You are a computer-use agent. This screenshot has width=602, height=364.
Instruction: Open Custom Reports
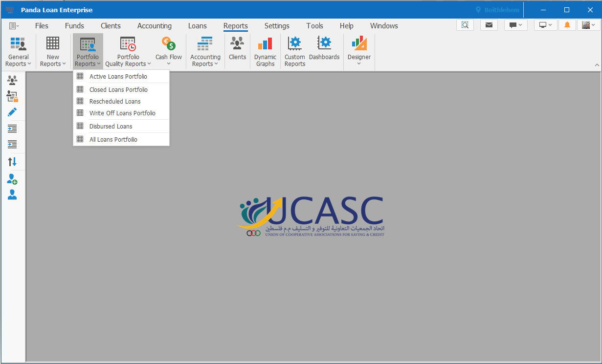click(295, 51)
